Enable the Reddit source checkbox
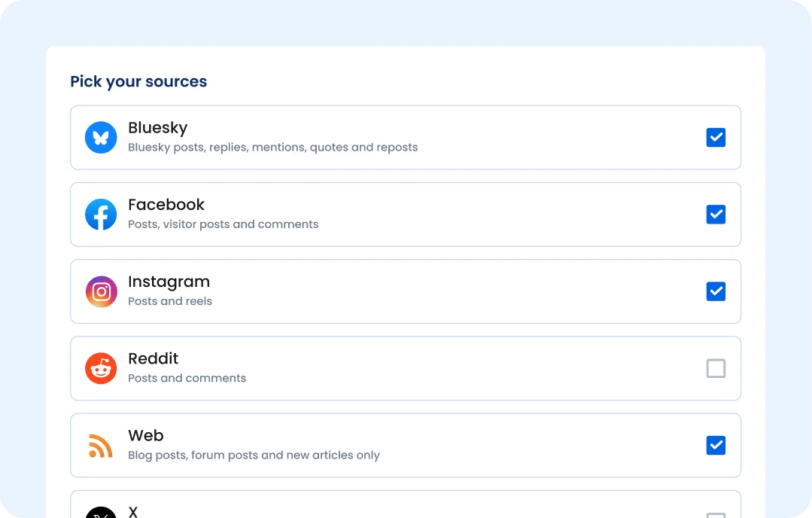The height and width of the screenshot is (518, 812). 716,368
